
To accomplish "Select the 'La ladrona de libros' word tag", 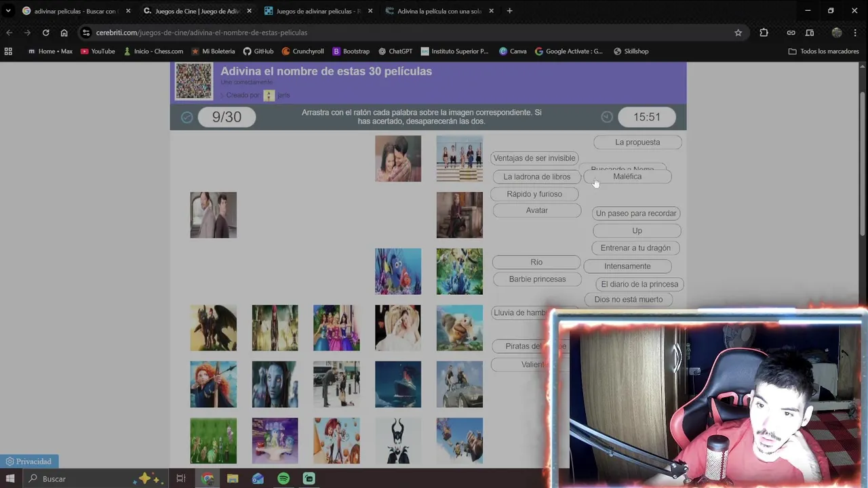I will pyautogui.click(x=536, y=176).
